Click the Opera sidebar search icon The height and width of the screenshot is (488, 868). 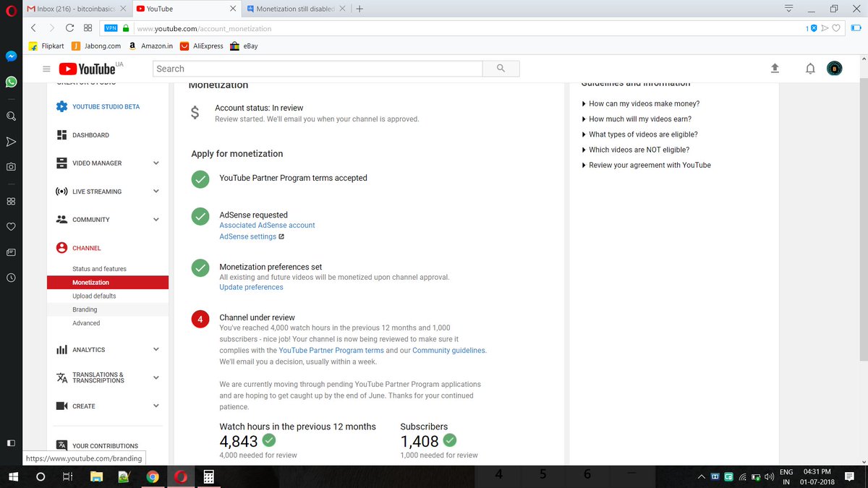pos(12,116)
